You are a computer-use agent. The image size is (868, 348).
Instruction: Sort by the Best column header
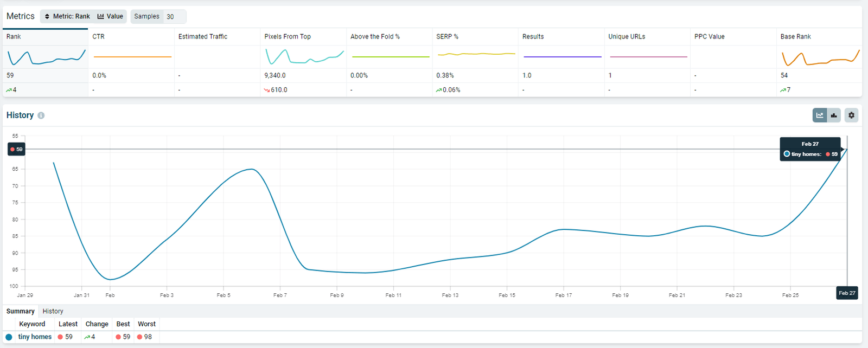tap(123, 324)
